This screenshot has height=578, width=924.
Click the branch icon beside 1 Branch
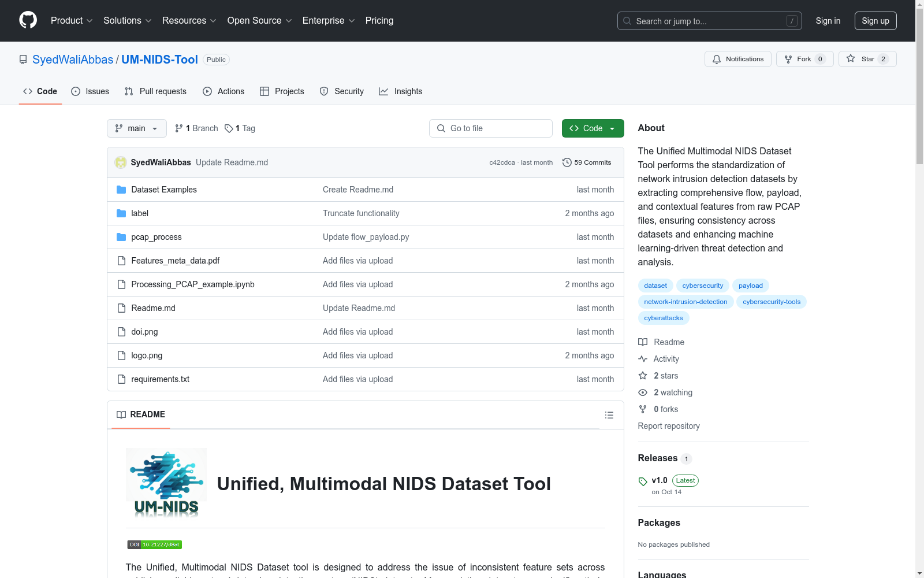tap(179, 128)
